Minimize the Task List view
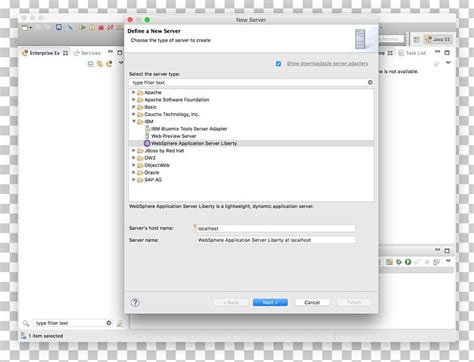 click(x=437, y=52)
